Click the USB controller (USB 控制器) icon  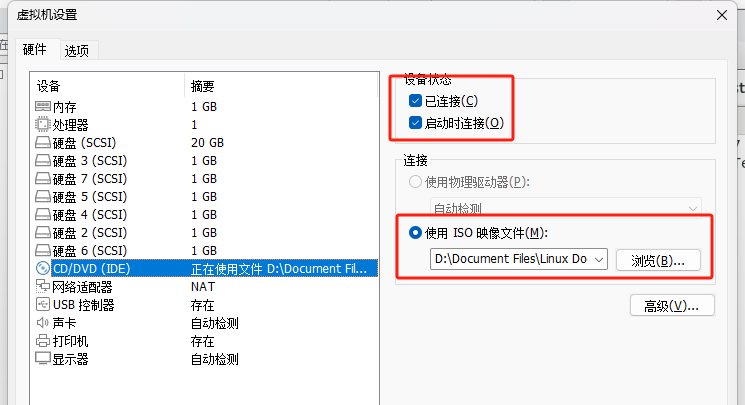pyautogui.click(x=43, y=304)
